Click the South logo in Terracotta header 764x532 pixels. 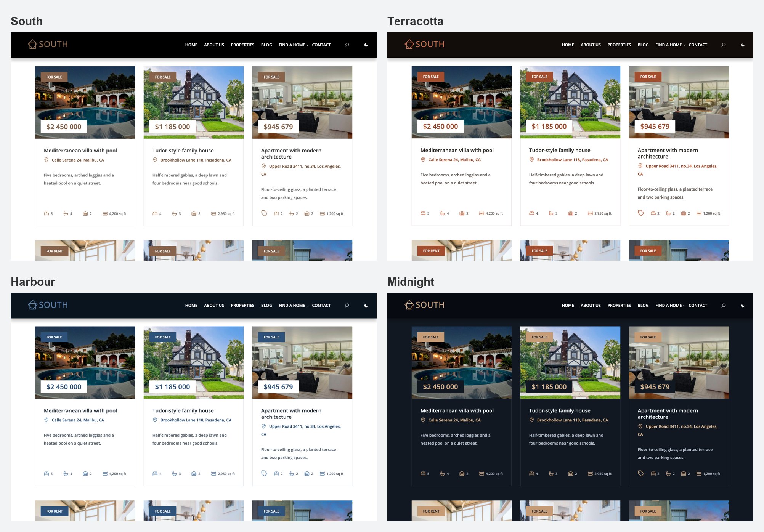coord(425,44)
